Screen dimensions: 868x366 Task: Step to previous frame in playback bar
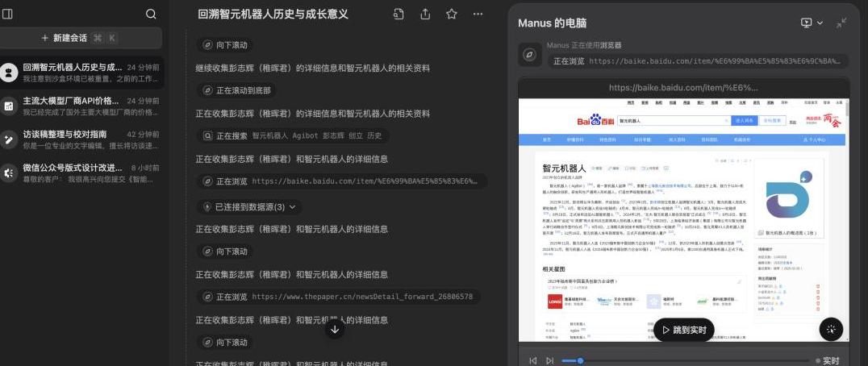(x=532, y=360)
